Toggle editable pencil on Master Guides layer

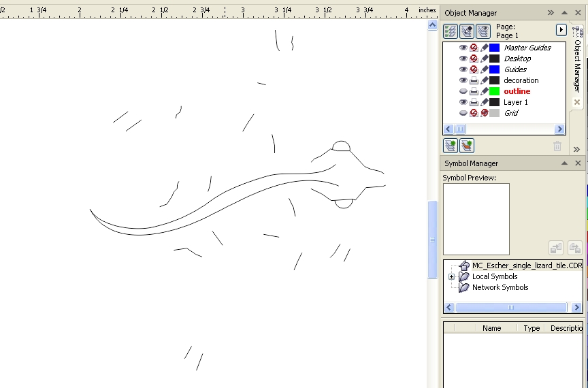click(485, 48)
